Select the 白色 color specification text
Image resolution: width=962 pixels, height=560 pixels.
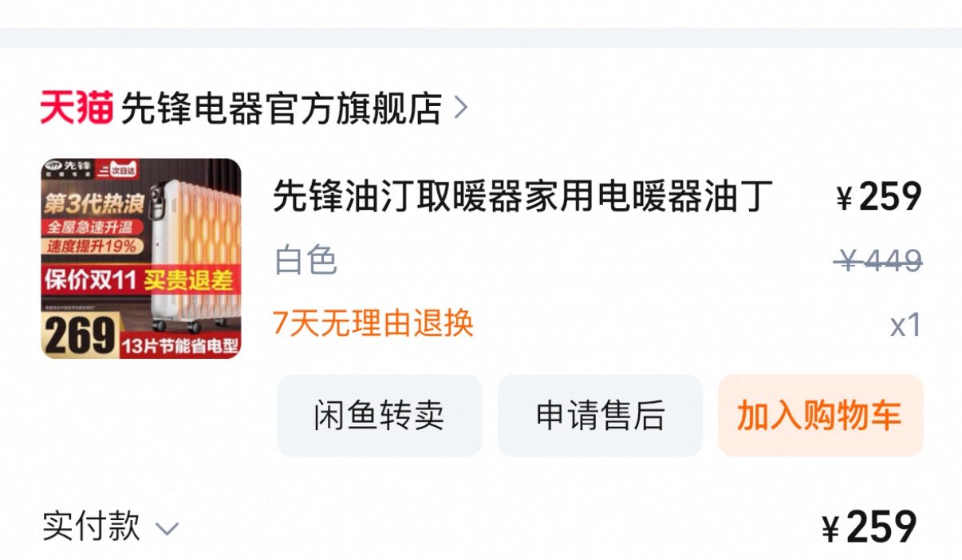pos(306,261)
